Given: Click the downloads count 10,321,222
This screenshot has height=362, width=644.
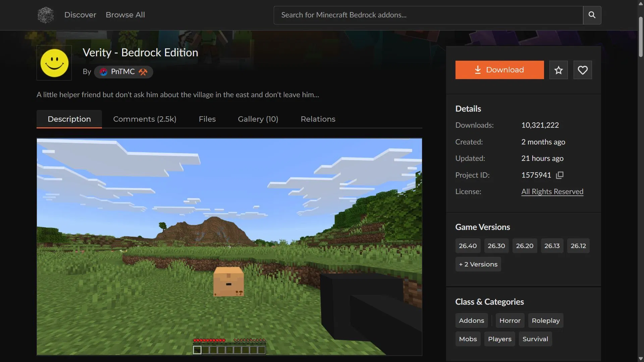Looking at the screenshot, I should point(540,125).
